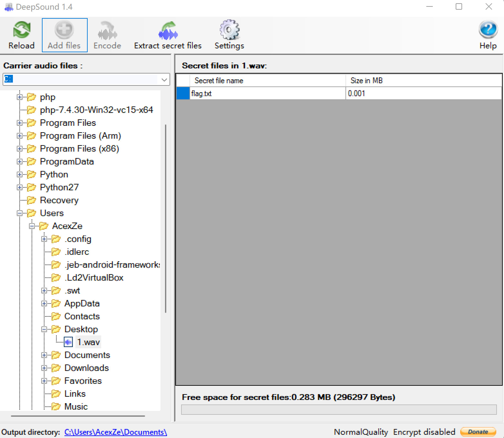
Task: Expand the Python folder node
Action: click(x=20, y=174)
